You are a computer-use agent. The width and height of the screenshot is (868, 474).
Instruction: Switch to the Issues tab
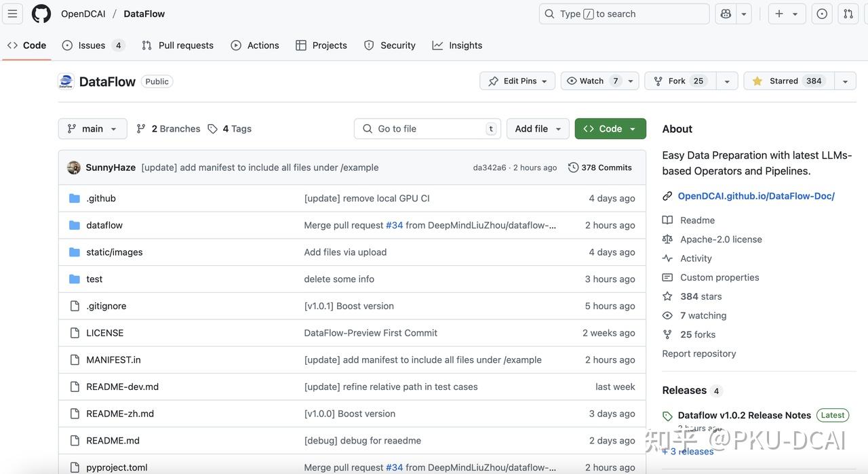[x=92, y=45]
